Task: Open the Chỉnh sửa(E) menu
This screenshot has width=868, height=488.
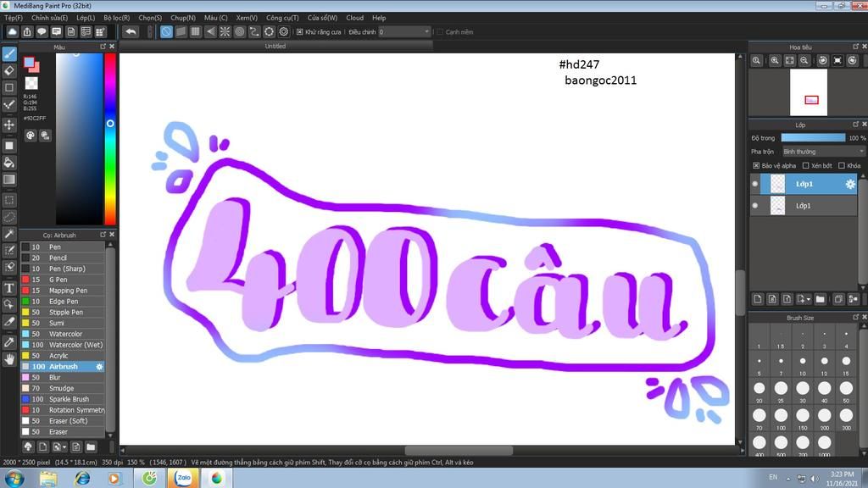Action: coord(49,18)
